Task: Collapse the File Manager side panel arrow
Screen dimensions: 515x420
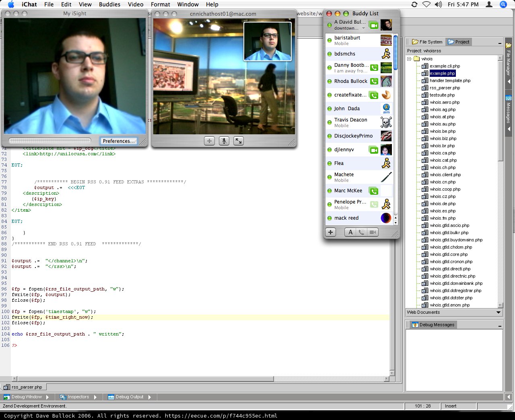Action: [x=509, y=82]
